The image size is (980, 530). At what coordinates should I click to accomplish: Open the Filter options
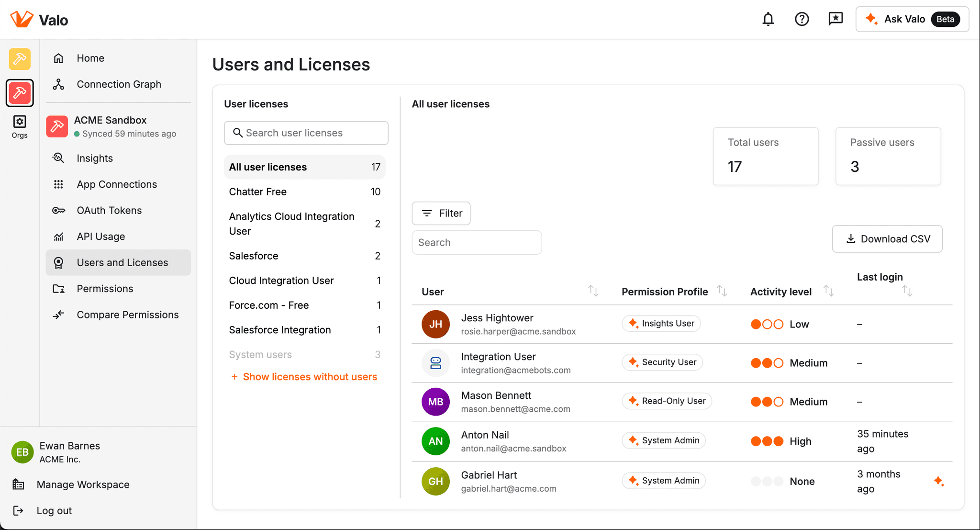pyautogui.click(x=441, y=213)
